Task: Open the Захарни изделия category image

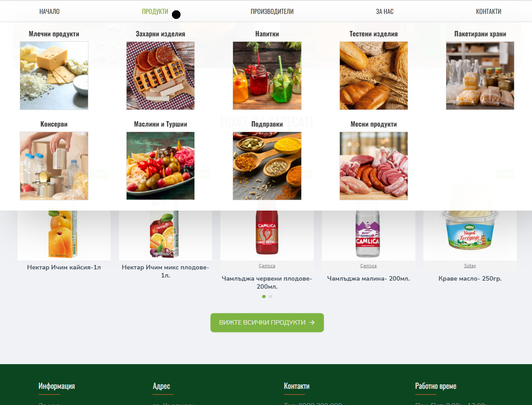Action: pyautogui.click(x=160, y=75)
